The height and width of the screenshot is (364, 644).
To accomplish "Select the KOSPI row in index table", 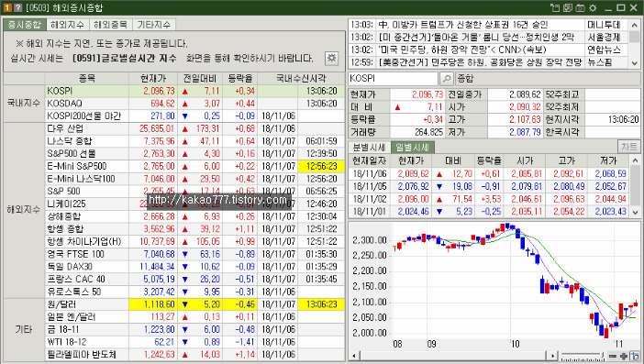I will tap(194, 91).
